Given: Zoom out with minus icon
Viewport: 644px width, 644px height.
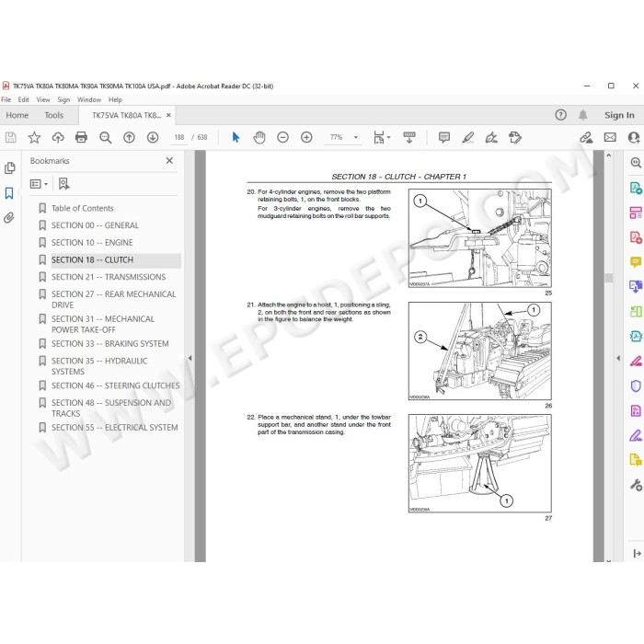Looking at the screenshot, I should pos(282,137).
